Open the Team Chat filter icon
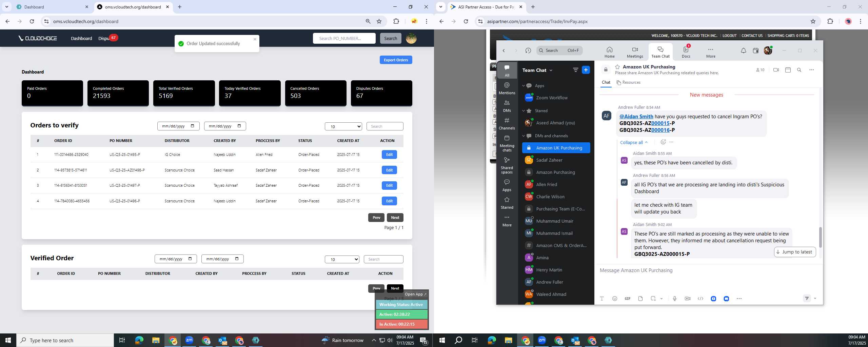This screenshot has width=868, height=347. [x=575, y=70]
